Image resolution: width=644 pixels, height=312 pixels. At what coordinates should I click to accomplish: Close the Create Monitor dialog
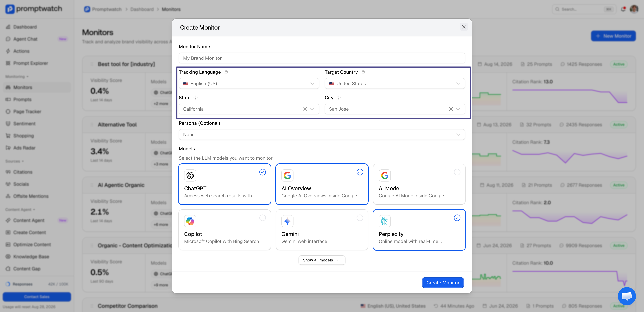464,27
